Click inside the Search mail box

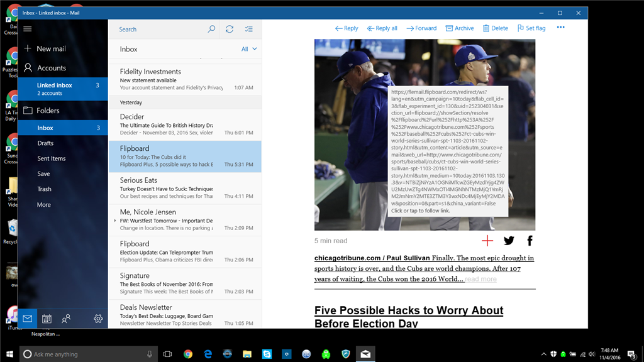(157, 29)
